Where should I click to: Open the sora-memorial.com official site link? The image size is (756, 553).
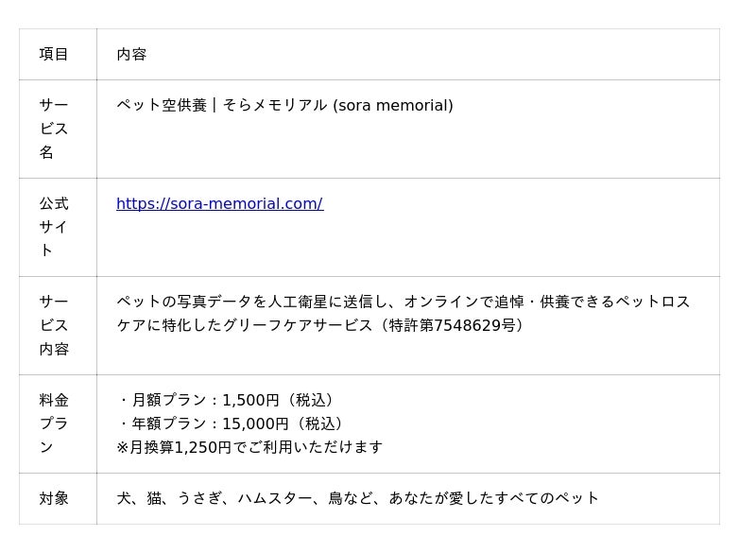tap(220, 203)
